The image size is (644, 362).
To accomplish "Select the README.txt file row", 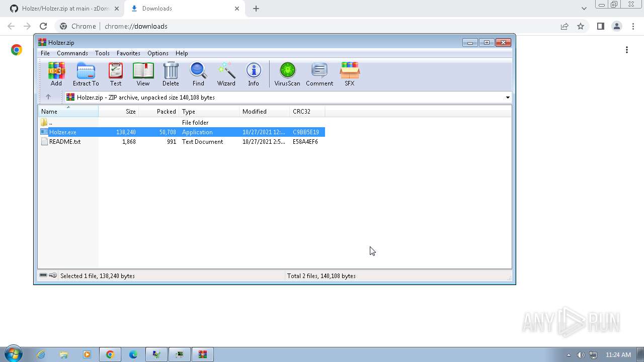I will point(182,142).
